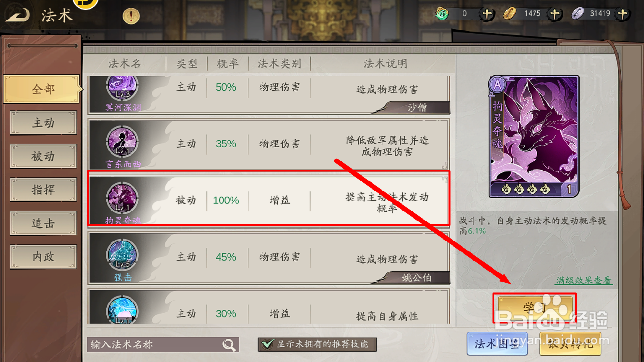Open the 追击 category tab

[x=43, y=223]
